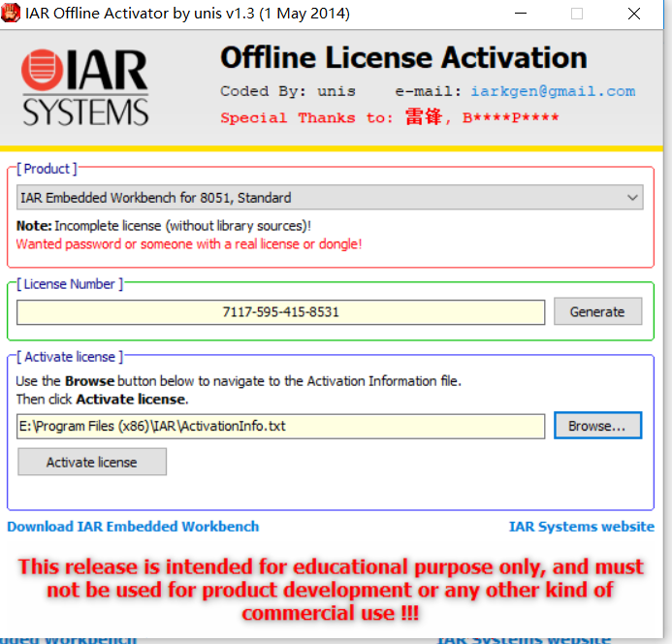Open the Product dropdown list
Screen dimensions: 672x644
[x=330, y=197]
